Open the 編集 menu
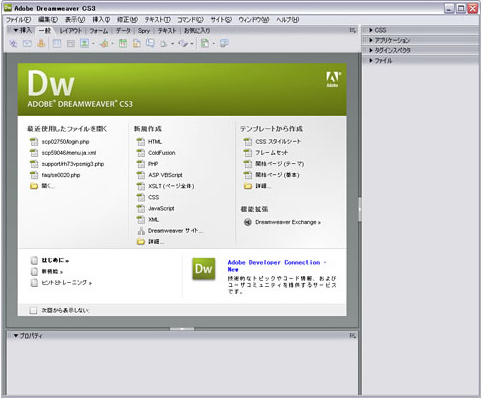The width and height of the screenshot is (482, 399). tap(48, 20)
